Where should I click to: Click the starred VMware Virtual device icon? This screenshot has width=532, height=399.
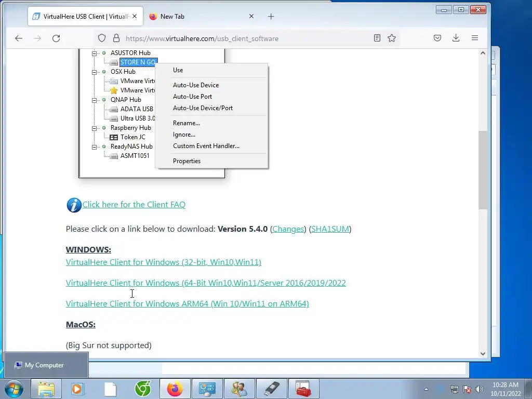click(x=114, y=90)
